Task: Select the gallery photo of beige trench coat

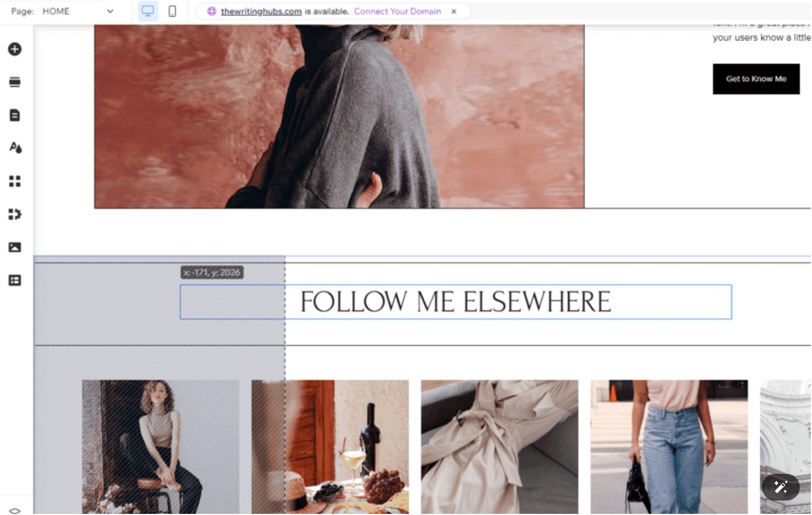Action: pyautogui.click(x=499, y=447)
